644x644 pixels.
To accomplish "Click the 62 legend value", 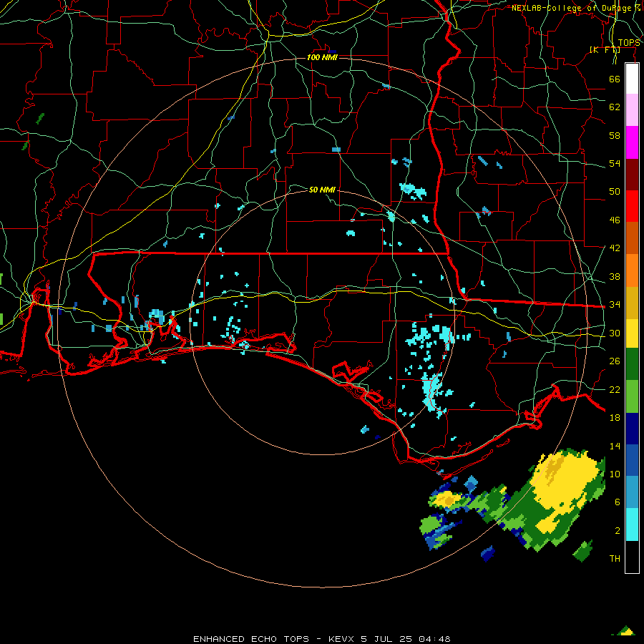I will pos(615,107).
